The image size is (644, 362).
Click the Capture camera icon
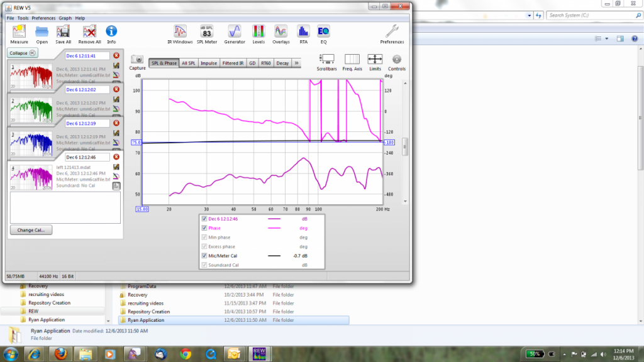click(137, 60)
